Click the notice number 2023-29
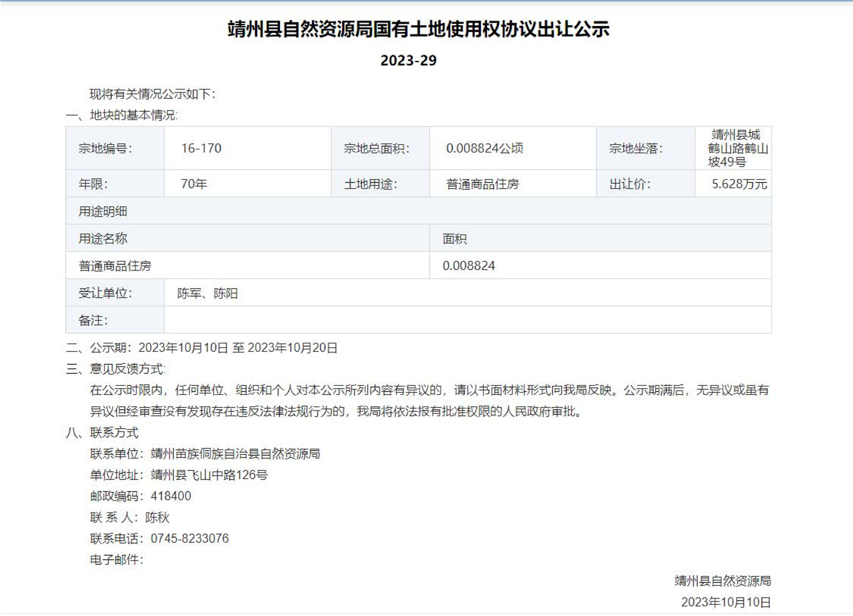This screenshot has width=853, height=616. 408,60
